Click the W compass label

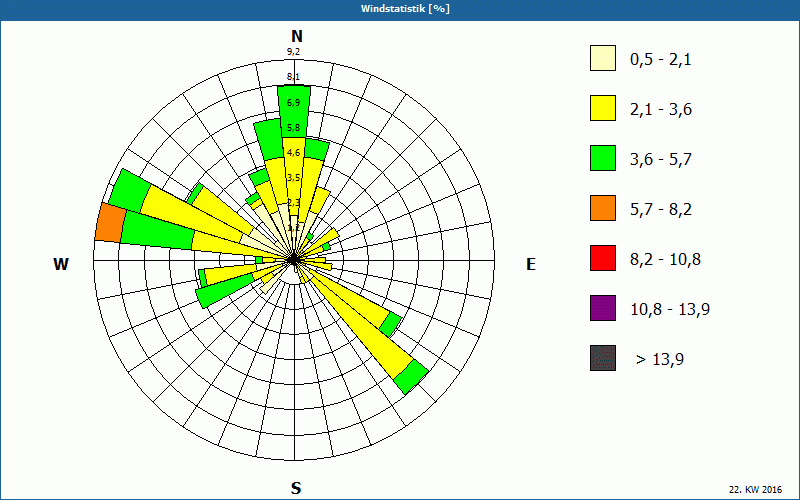pyautogui.click(x=61, y=264)
